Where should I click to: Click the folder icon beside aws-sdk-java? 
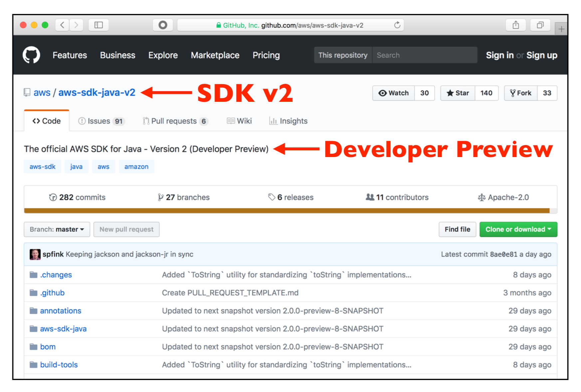coord(33,328)
